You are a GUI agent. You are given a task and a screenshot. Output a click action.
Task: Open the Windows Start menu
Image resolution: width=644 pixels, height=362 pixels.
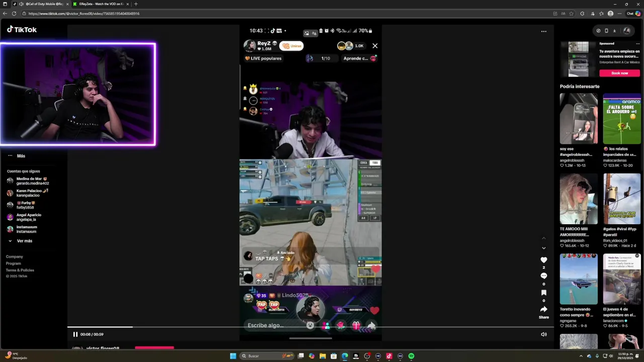pos(233,356)
